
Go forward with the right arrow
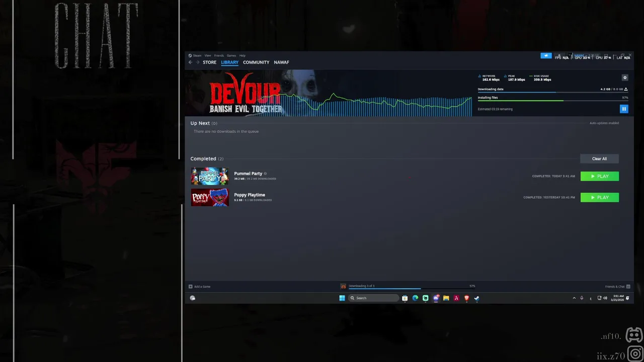tap(197, 62)
